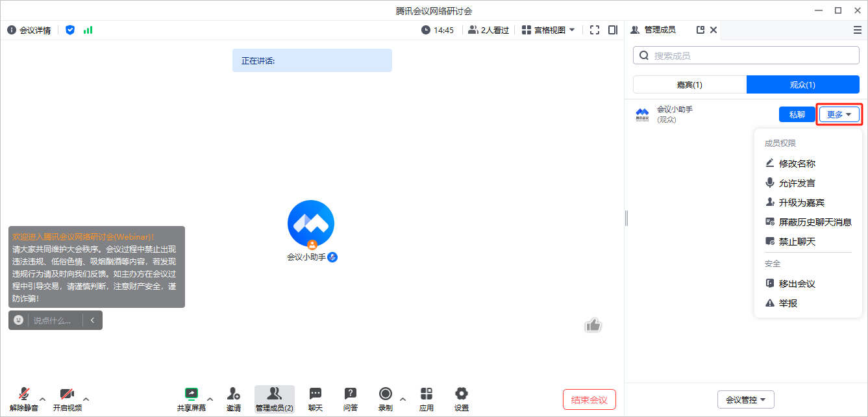Turn on camera with 开启视频

coord(68,399)
